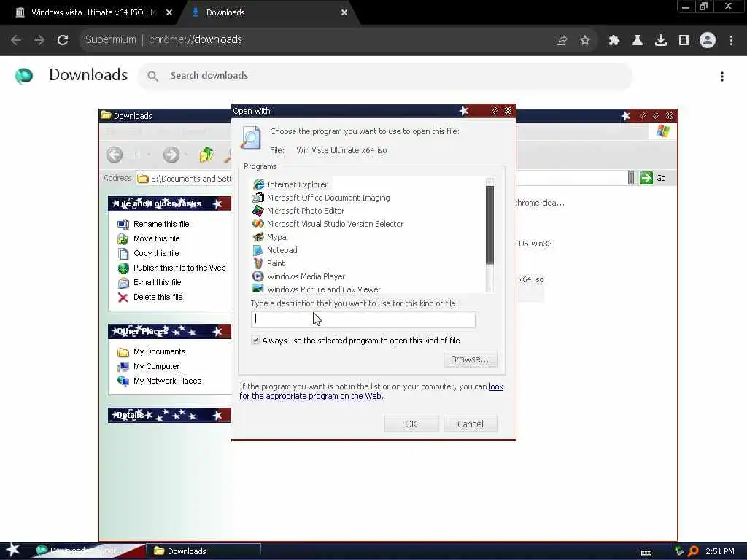
Task: Click the magnifier tray icon near clock
Action: [693, 551]
